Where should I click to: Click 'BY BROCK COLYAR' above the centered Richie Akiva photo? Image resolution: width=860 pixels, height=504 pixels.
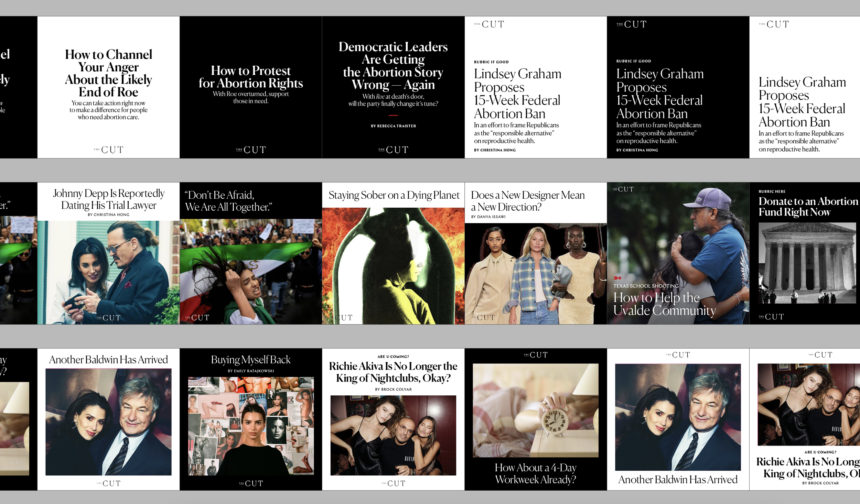click(x=393, y=390)
